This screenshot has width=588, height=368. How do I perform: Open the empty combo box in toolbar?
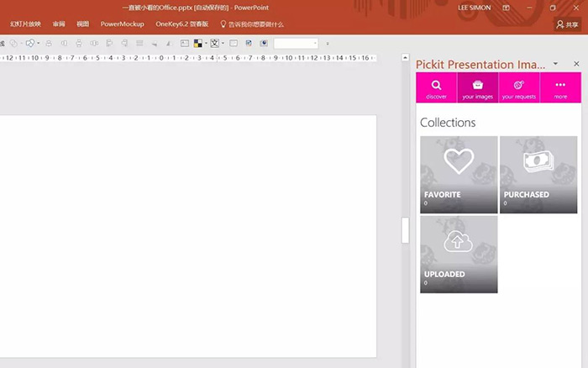pyautogui.click(x=296, y=43)
